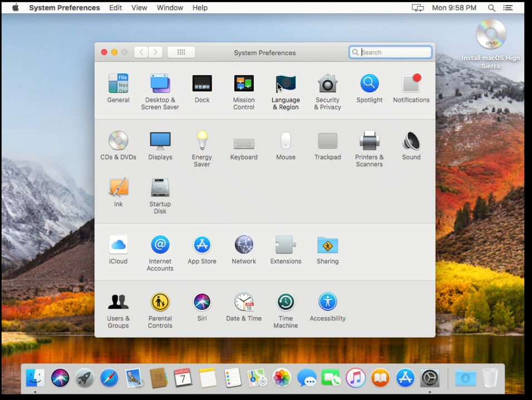Open Mission Control preferences

pos(244,91)
